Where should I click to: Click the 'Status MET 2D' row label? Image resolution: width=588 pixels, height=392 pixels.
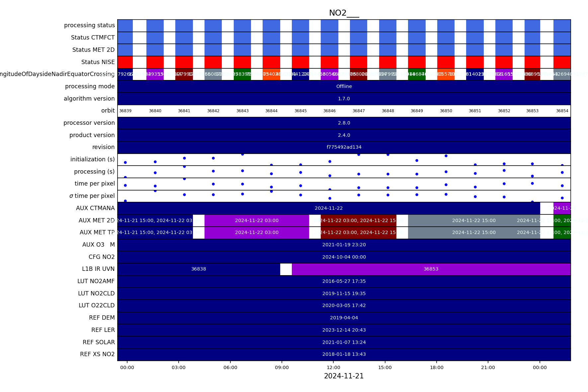coord(93,50)
